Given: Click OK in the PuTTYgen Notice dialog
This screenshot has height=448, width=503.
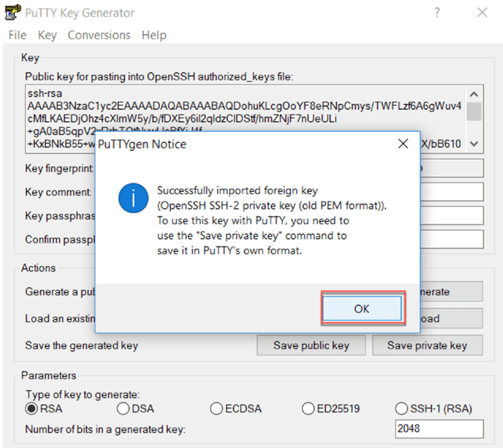Looking at the screenshot, I should [361, 308].
